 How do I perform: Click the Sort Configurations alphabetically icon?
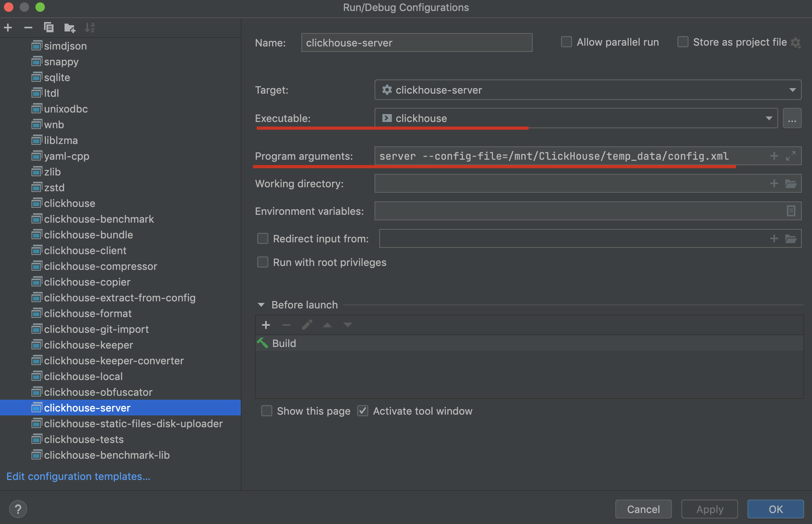coord(90,28)
